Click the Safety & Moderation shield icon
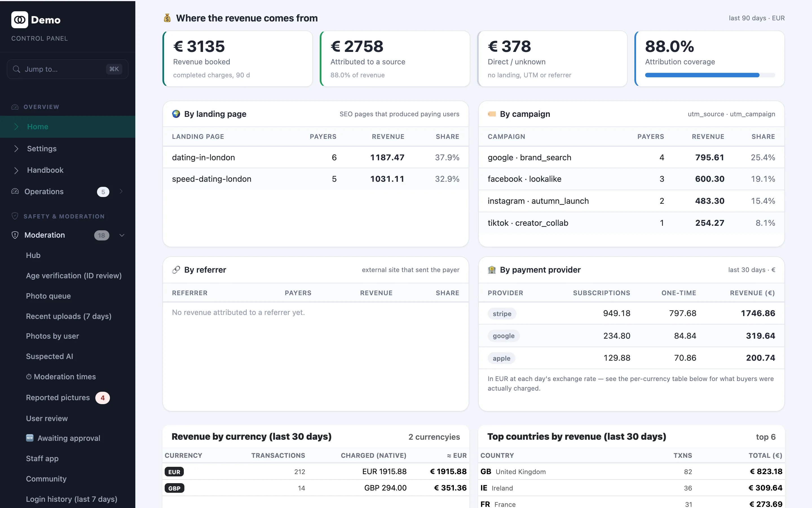The height and width of the screenshot is (508, 812). (x=15, y=216)
